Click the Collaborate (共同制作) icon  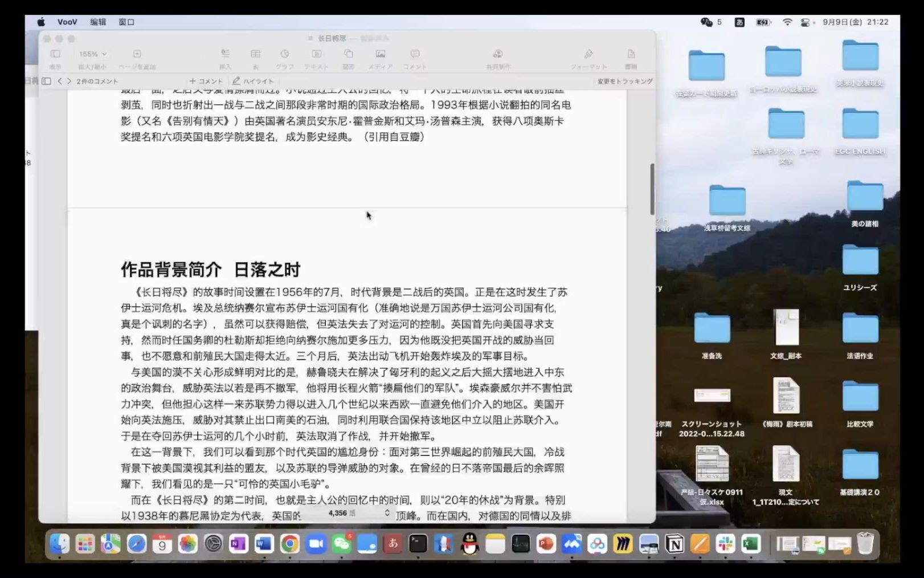pos(498,54)
